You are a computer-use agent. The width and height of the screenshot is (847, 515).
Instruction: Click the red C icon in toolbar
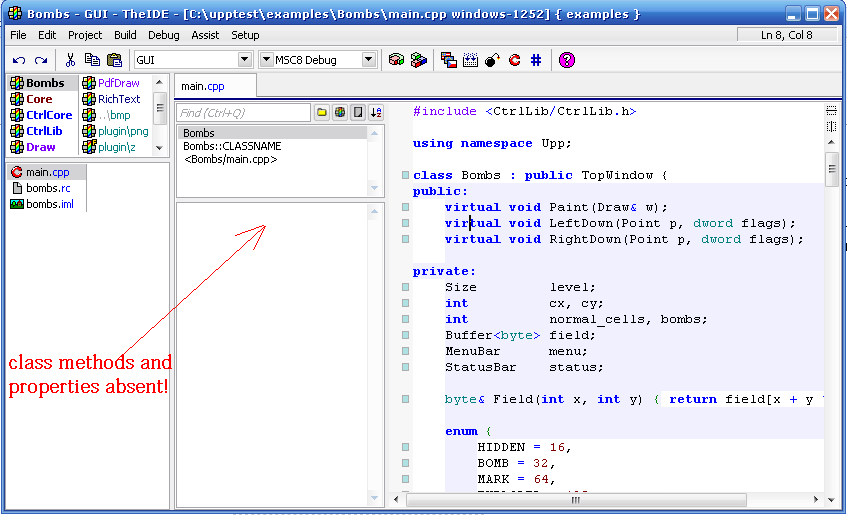(514, 60)
